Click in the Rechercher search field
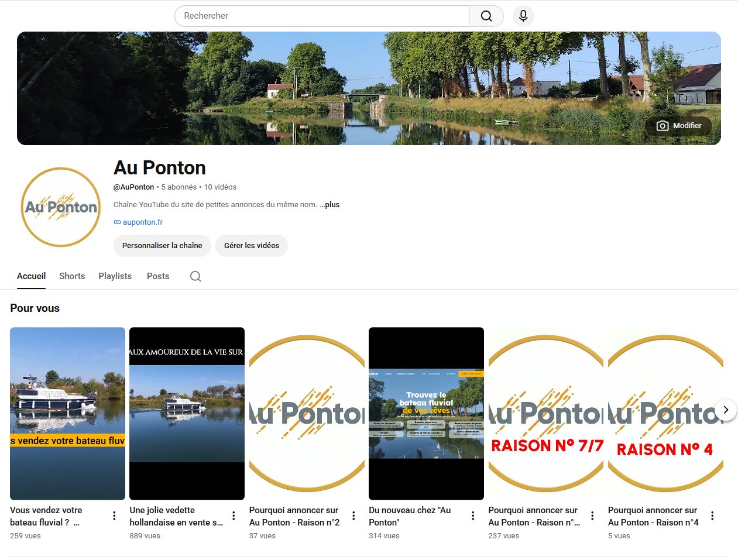The image size is (738, 560). pos(322,16)
